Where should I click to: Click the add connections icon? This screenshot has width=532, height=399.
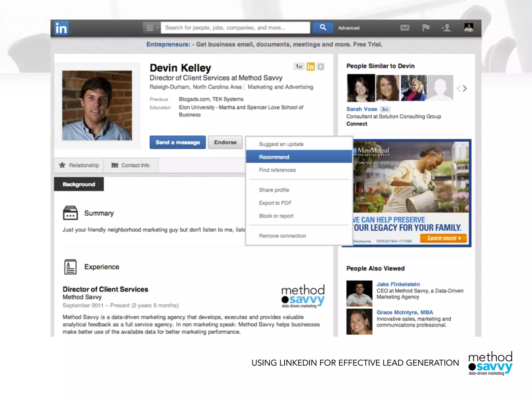coord(446,28)
